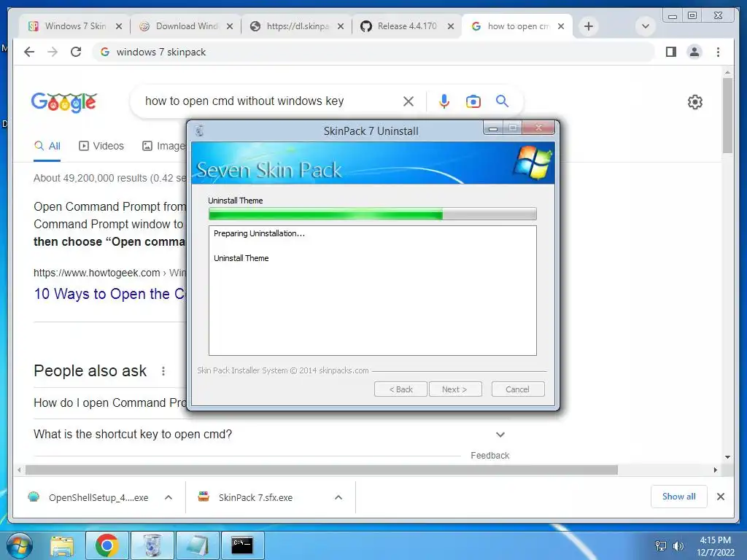This screenshot has height=560, width=747.
Task: Click the uninstall progress bar
Action: (x=373, y=214)
